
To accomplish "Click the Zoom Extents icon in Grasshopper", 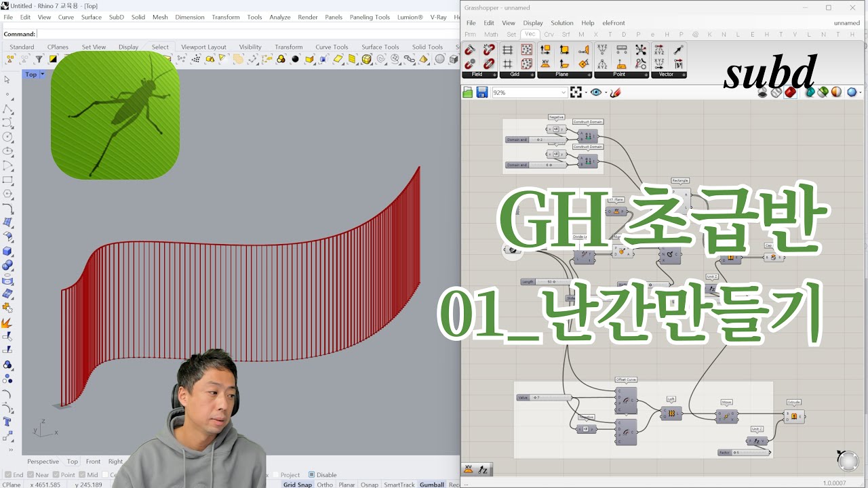I will (576, 92).
